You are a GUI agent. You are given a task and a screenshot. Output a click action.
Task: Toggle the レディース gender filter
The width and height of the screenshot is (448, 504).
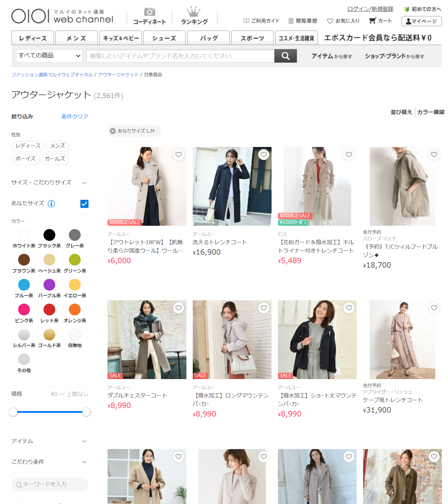click(x=28, y=146)
